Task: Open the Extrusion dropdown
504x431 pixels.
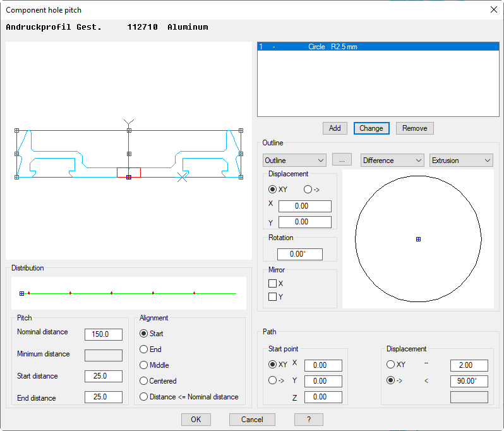Action: (460, 161)
